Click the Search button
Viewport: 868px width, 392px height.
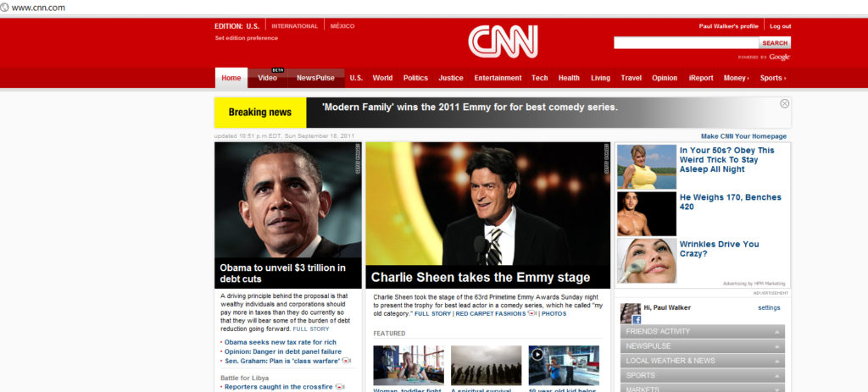coord(775,43)
